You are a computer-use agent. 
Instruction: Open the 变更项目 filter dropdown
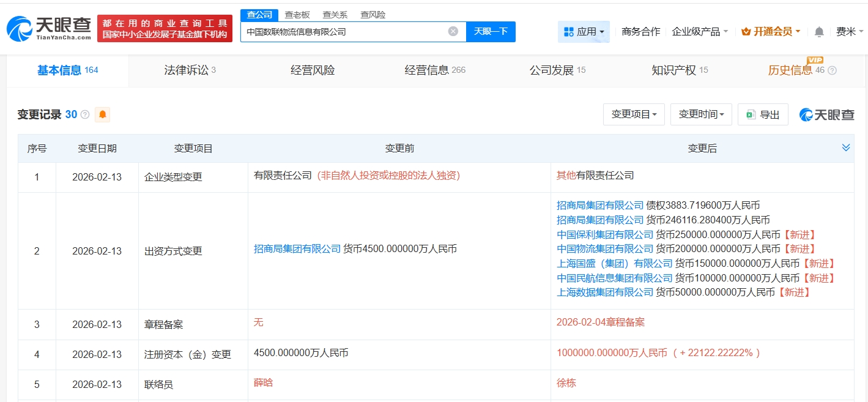click(634, 114)
